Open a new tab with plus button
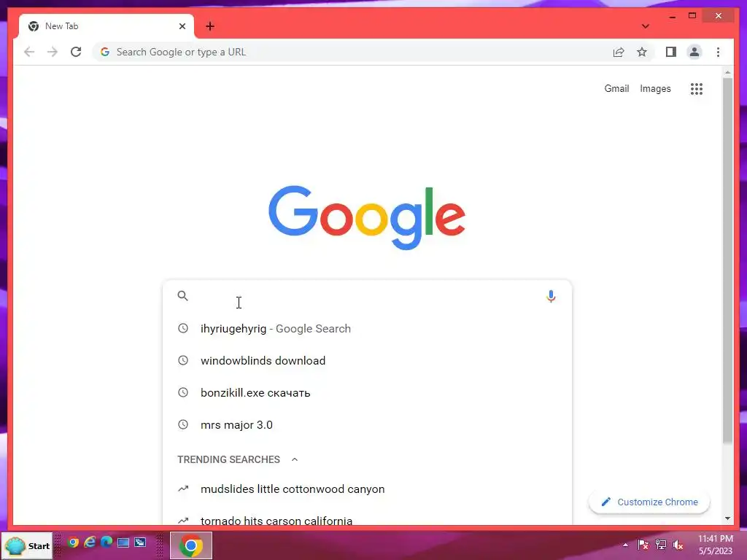747x560 pixels. (210, 26)
